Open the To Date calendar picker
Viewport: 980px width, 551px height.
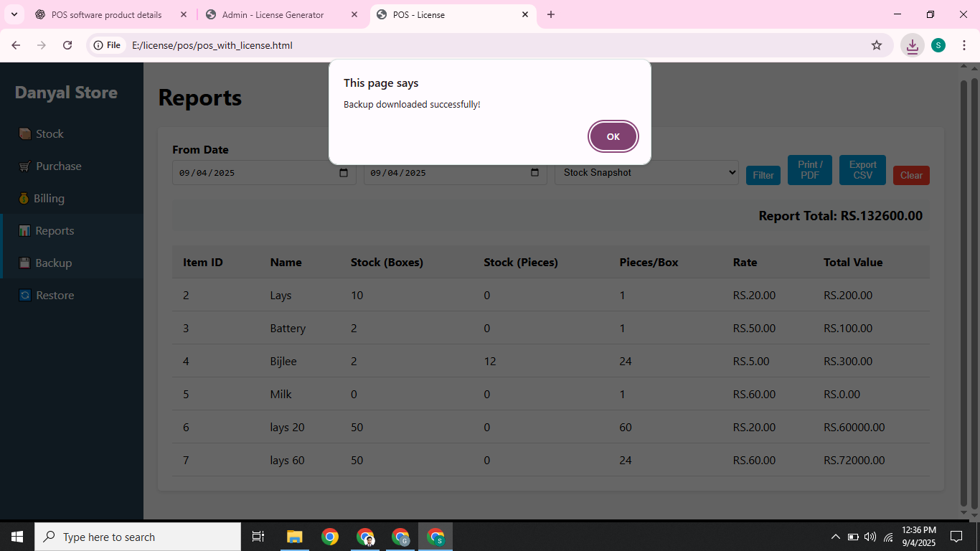pyautogui.click(x=534, y=173)
